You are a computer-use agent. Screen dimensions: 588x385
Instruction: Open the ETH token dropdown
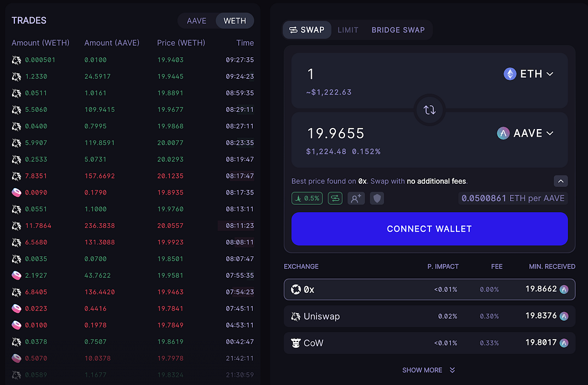click(529, 74)
